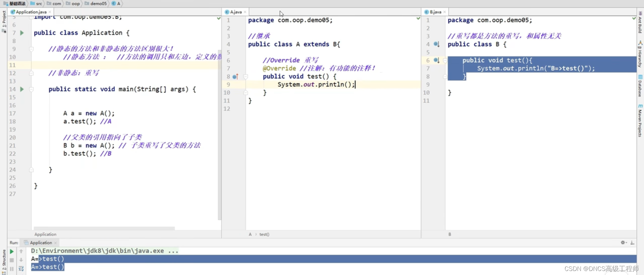This screenshot has height=275, width=644.
Task: Open the Hierarchy tool window
Action: [640, 55]
